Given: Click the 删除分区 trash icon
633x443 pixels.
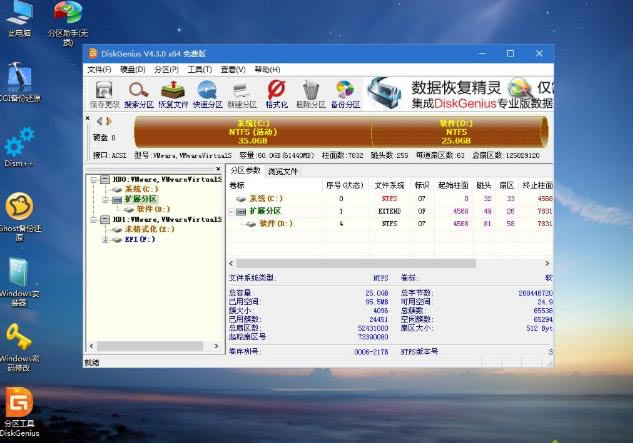Looking at the screenshot, I should click(311, 94).
